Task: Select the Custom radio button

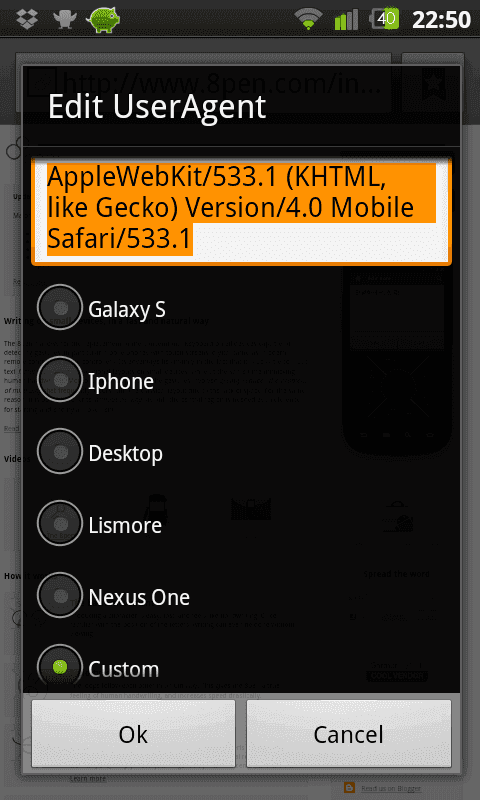Action: [60, 667]
